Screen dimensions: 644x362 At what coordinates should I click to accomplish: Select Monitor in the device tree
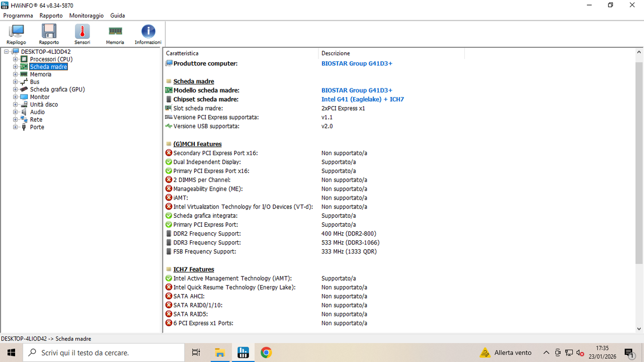point(40,97)
